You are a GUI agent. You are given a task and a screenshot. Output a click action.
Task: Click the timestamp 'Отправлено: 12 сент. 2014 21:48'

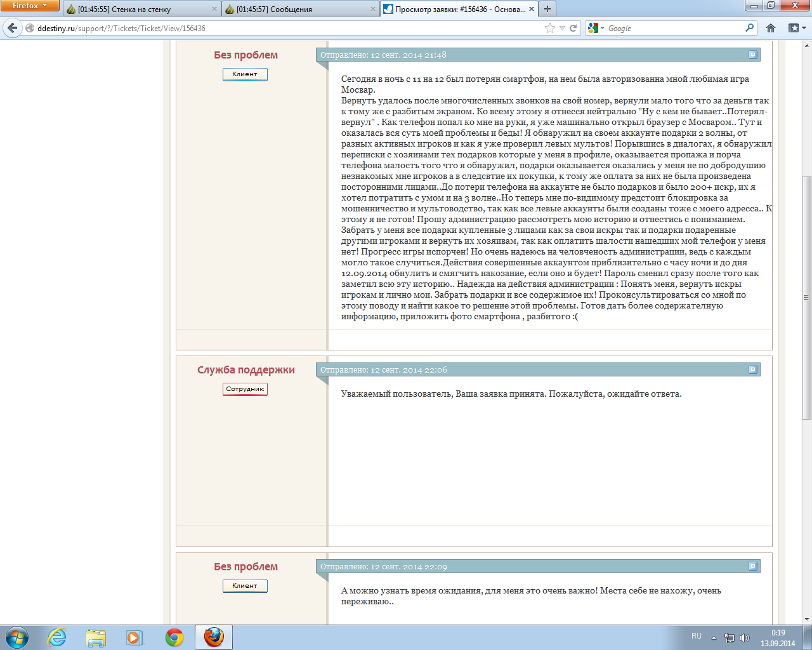click(x=383, y=55)
